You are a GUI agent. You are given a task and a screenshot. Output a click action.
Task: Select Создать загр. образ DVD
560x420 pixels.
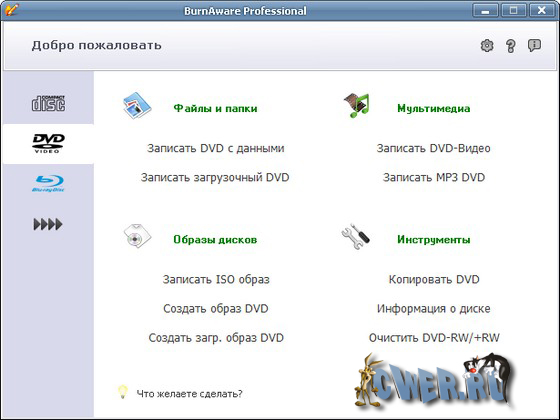[x=216, y=338]
